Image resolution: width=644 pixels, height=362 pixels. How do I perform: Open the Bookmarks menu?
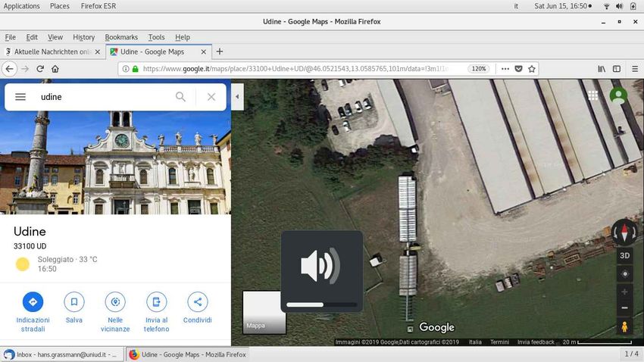[x=121, y=37]
